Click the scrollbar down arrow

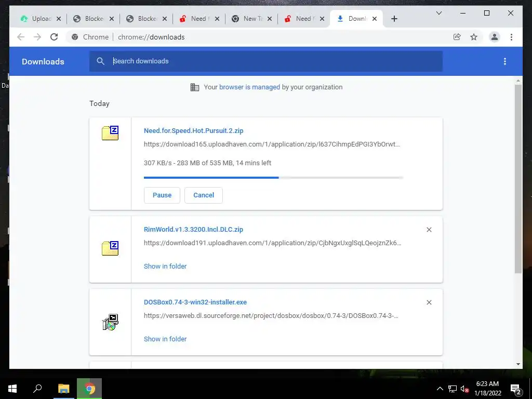click(518, 364)
